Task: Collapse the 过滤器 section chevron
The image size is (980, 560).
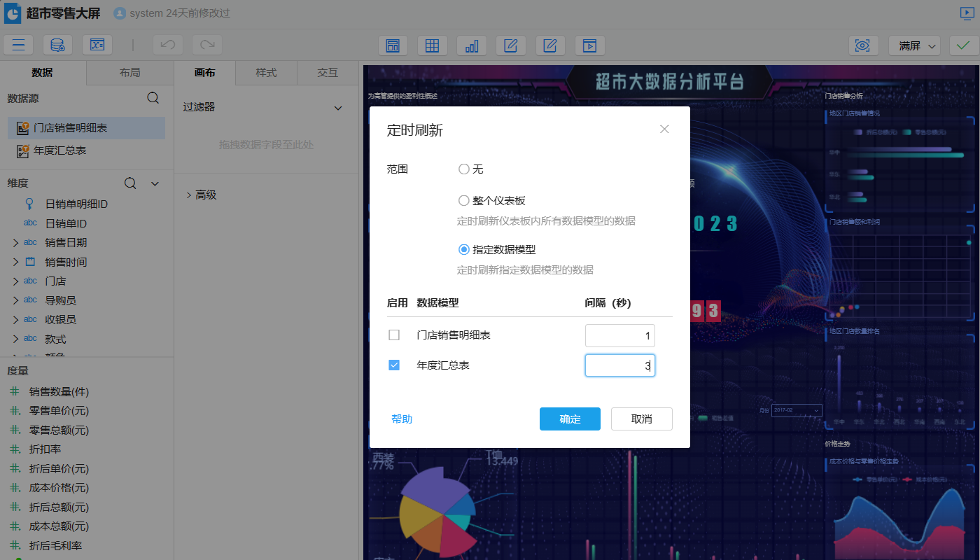Action: [x=338, y=108]
